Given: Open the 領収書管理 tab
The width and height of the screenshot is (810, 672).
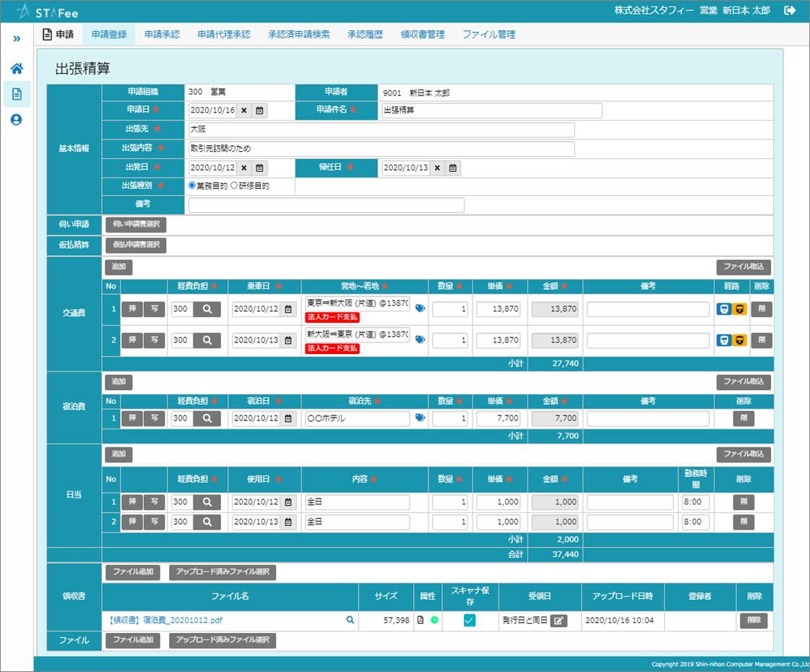Looking at the screenshot, I should tap(423, 34).
